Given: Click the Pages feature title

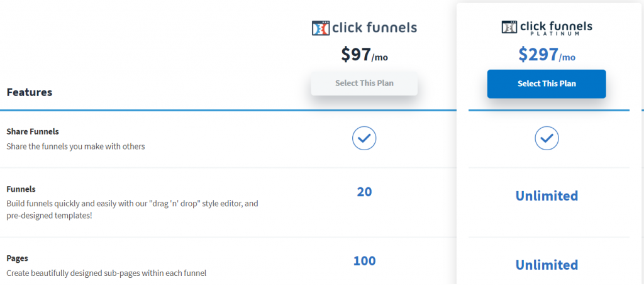Looking at the screenshot, I should pos(17,258).
